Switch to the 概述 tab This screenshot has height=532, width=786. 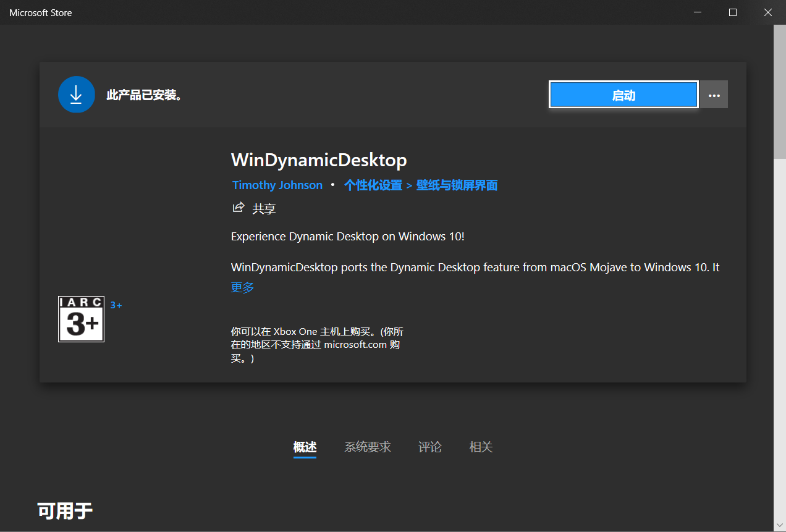pyautogui.click(x=305, y=447)
